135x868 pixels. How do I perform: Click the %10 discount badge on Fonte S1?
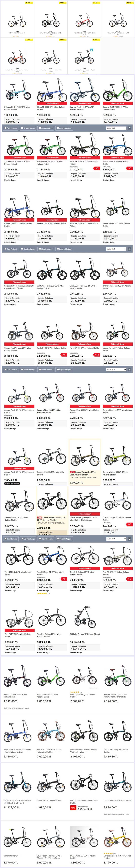tap(97, 355)
